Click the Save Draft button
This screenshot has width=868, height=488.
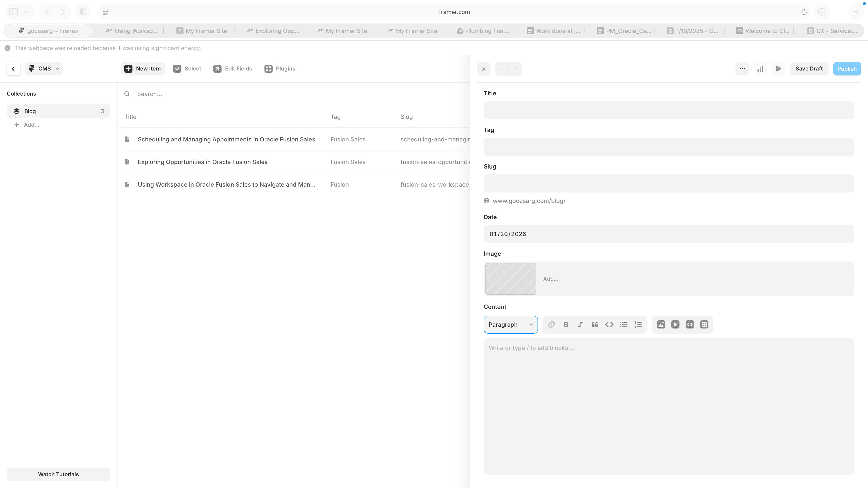(x=809, y=69)
